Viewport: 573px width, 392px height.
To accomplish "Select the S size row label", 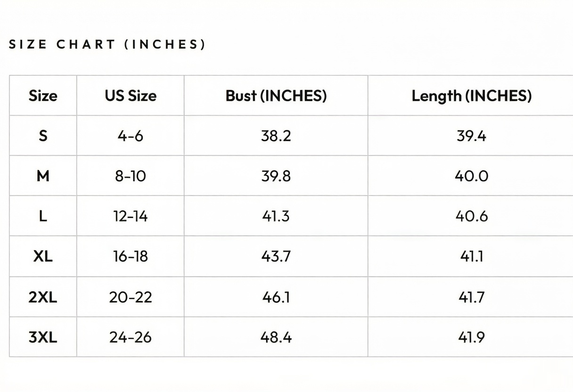I will pyautogui.click(x=43, y=136).
